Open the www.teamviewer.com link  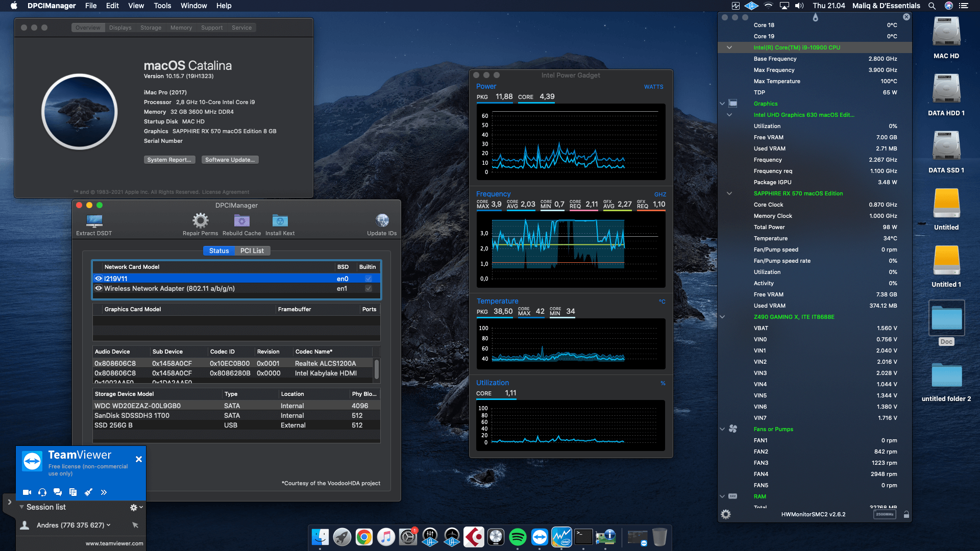(x=114, y=543)
